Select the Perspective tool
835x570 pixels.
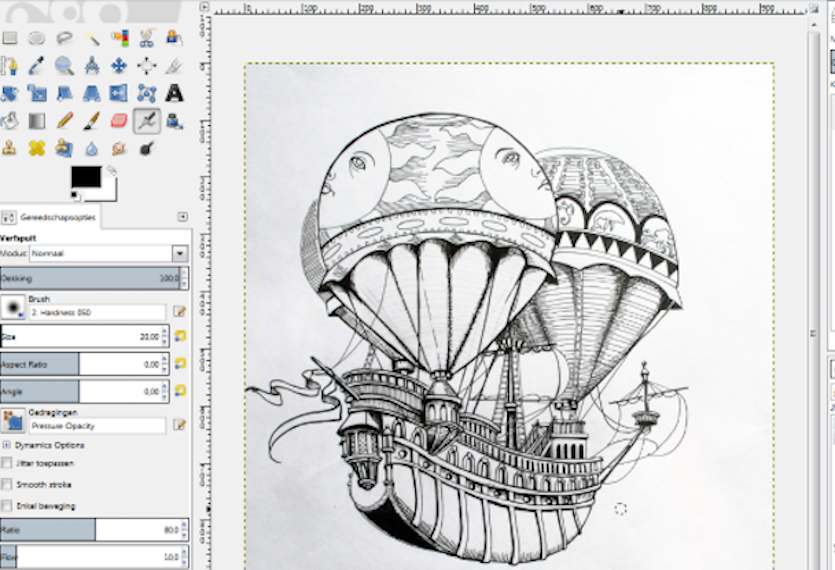pos(92,94)
